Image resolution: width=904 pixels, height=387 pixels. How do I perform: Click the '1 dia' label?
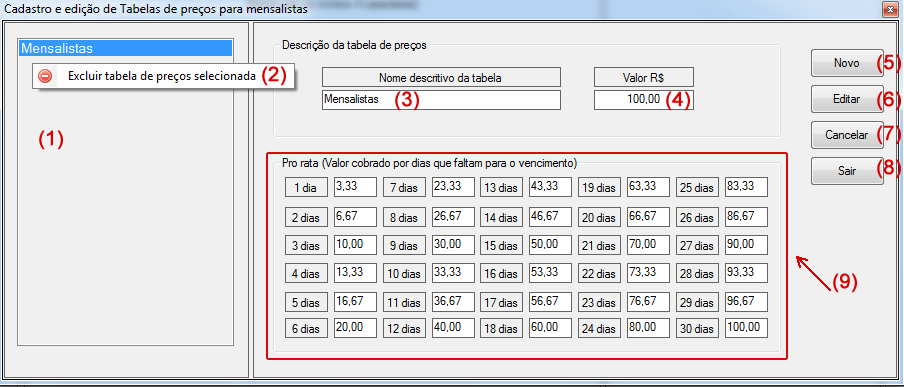(306, 188)
